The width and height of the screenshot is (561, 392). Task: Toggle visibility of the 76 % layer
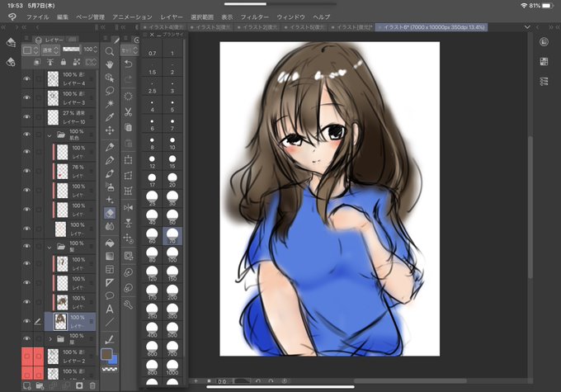(27, 171)
